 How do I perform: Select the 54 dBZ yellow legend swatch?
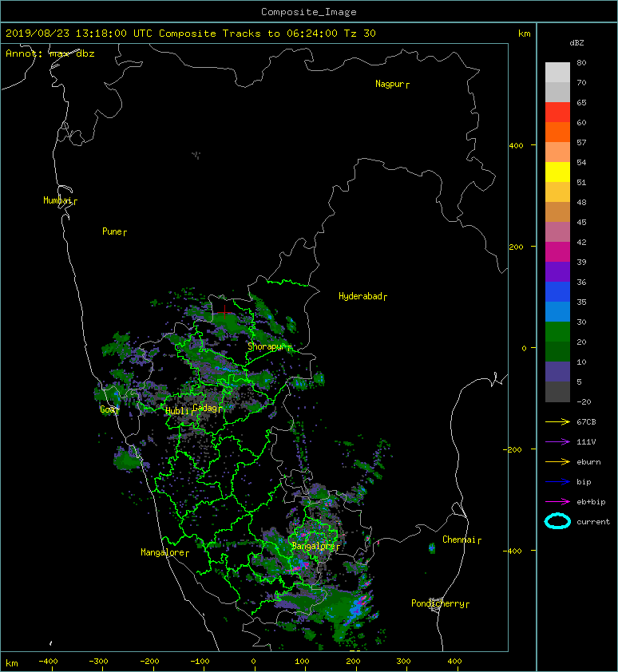[x=557, y=172]
